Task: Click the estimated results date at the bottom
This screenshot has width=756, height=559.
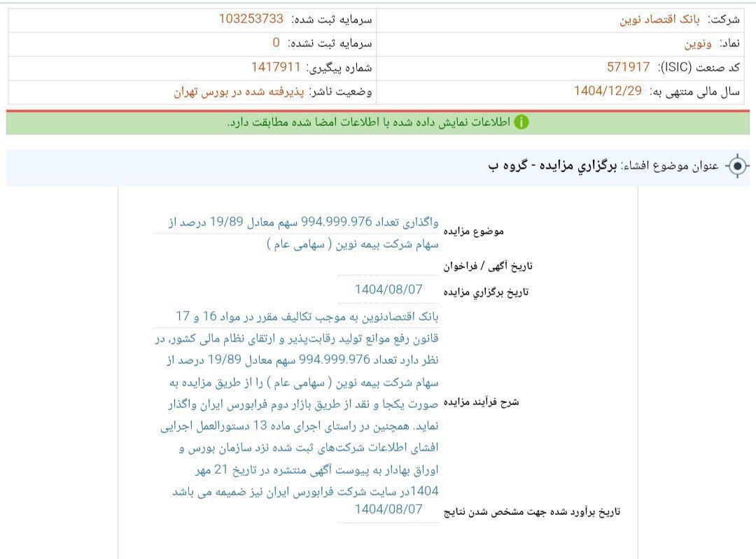Action: [388, 509]
